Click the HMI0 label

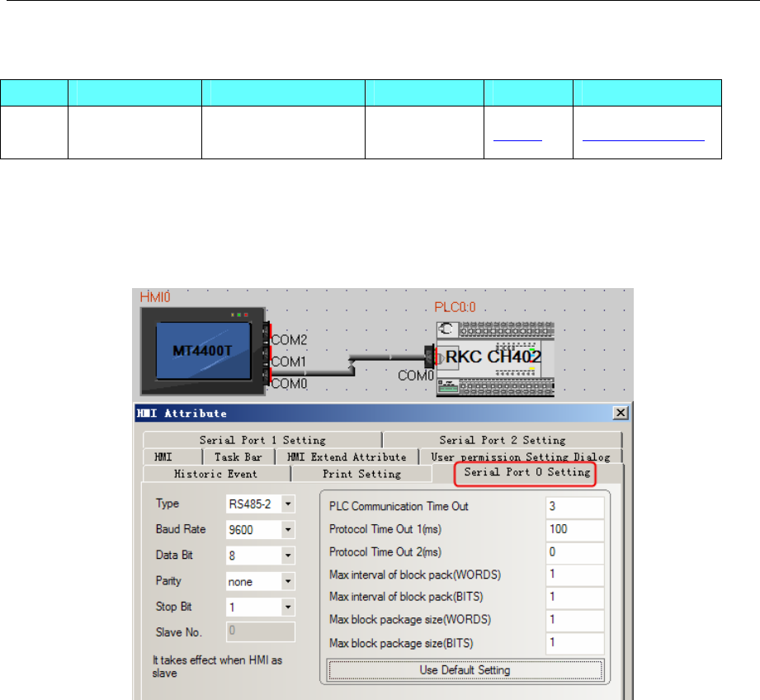pos(155,297)
